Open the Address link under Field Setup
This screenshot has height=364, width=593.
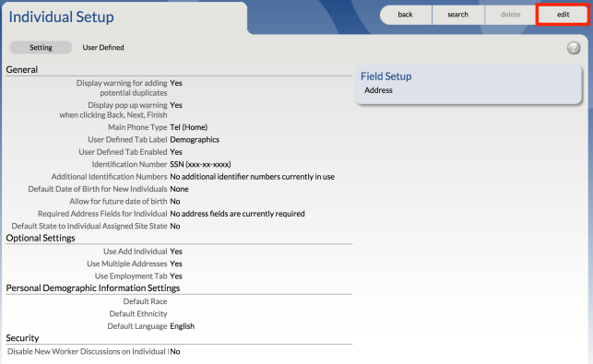coord(378,90)
